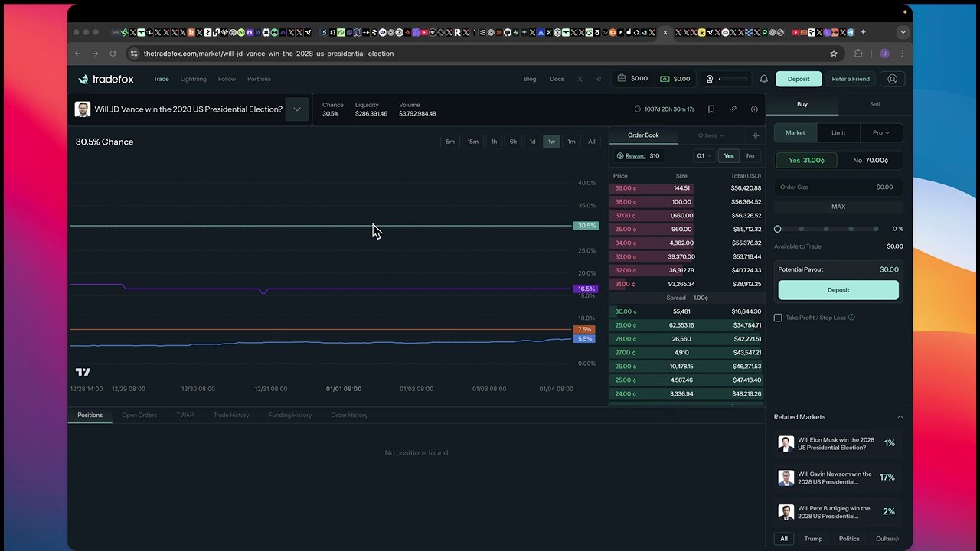
Task: Click the Order Size input field
Action: (x=838, y=187)
